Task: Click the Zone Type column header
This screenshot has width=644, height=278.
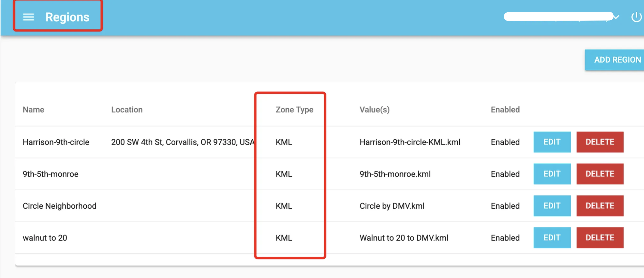Action: (294, 110)
